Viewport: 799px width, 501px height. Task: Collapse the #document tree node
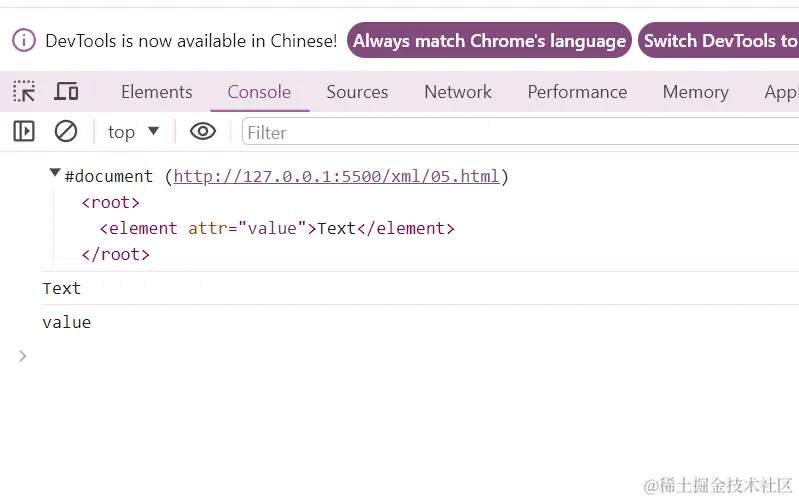pyautogui.click(x=54, y=174)
